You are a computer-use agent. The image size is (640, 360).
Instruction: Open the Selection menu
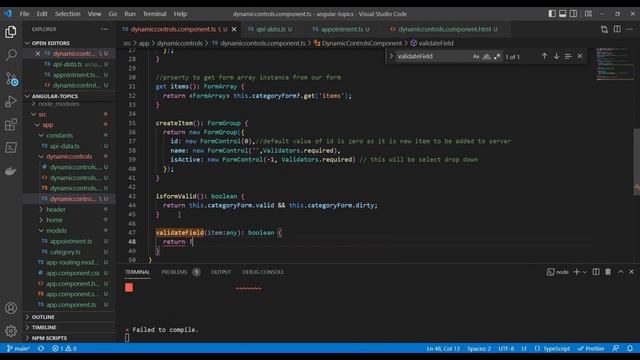tap(68, 14)
